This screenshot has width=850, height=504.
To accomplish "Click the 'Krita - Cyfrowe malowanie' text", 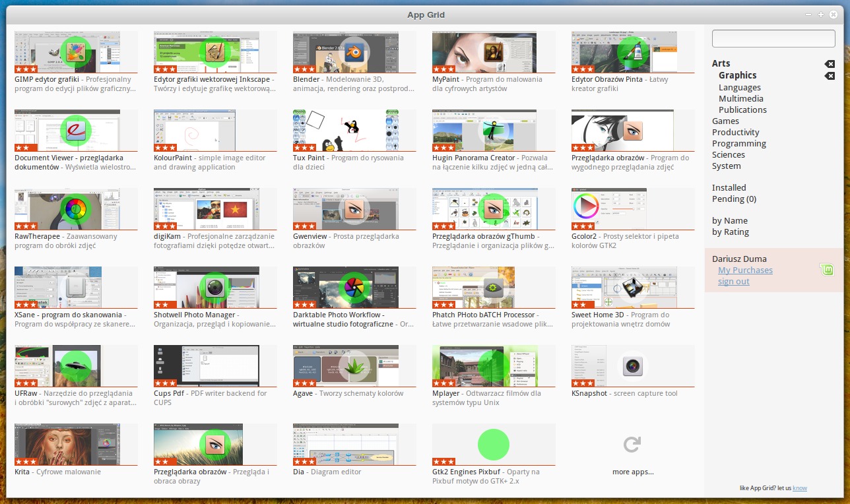I will (57, 472).
